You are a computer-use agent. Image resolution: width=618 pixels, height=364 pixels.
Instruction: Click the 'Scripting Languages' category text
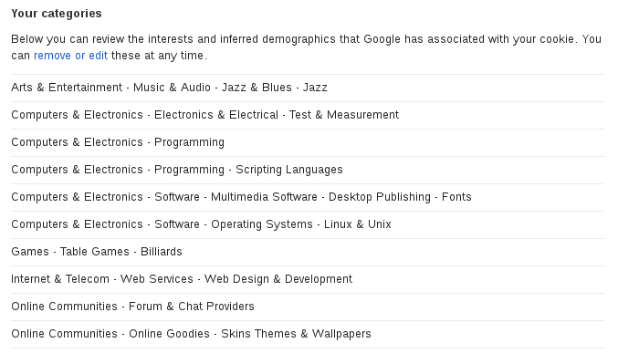[289, 170]
